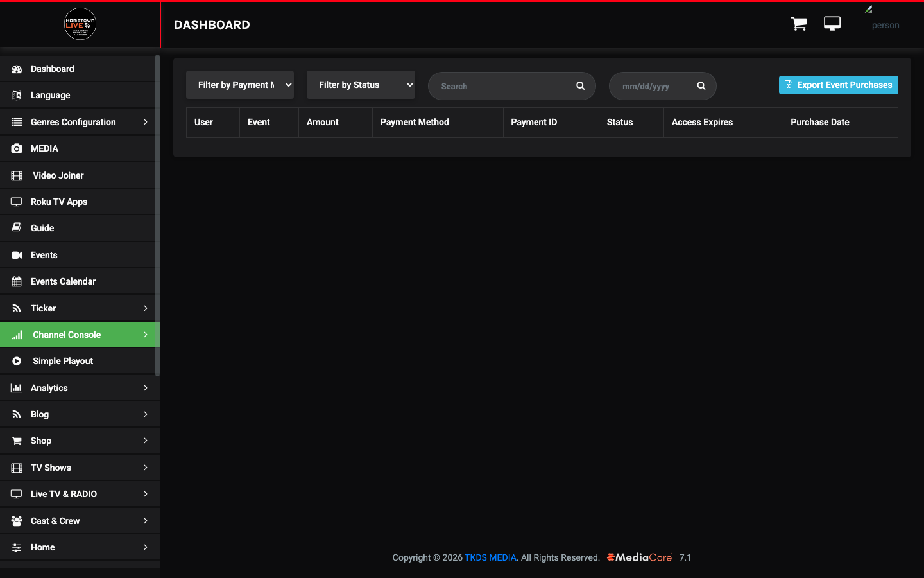Open the Filter by Status dropdown
This screenshot has height=578, width=924.
pos(361,85)
